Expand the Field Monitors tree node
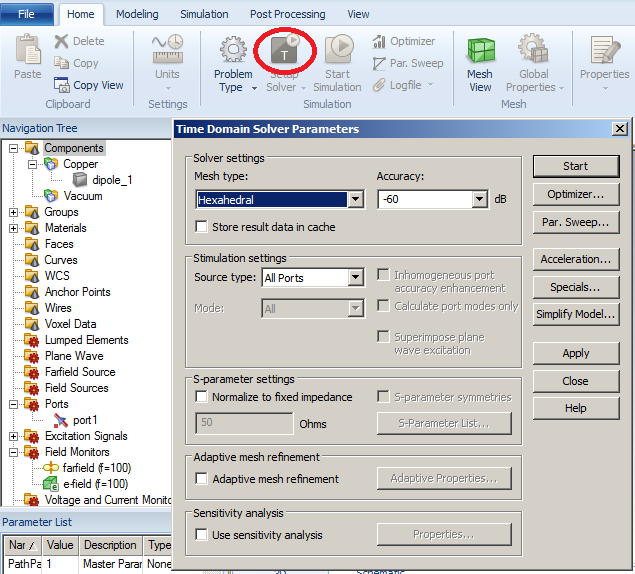Viewport: 635px width, 574px height. 13,452
